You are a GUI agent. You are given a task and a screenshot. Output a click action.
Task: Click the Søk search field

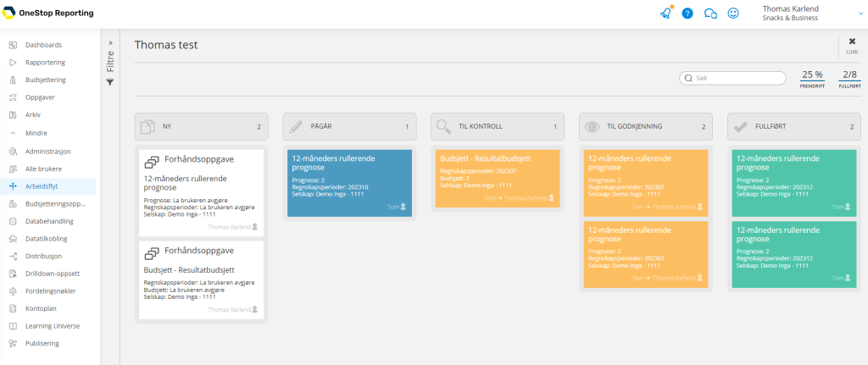732,78
